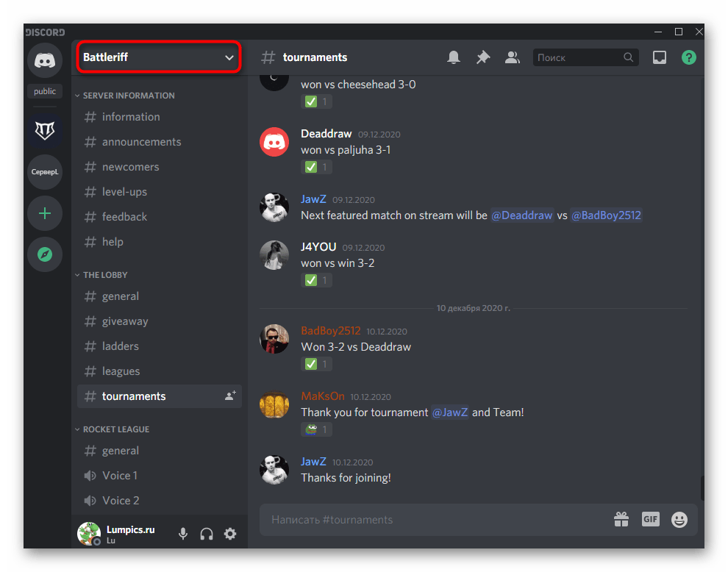Open the GIF picker
728x572 pixels.
(651, 519)
